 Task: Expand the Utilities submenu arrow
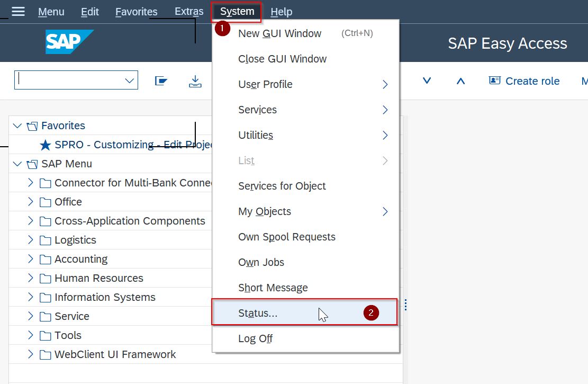click(x=385, y=135)
